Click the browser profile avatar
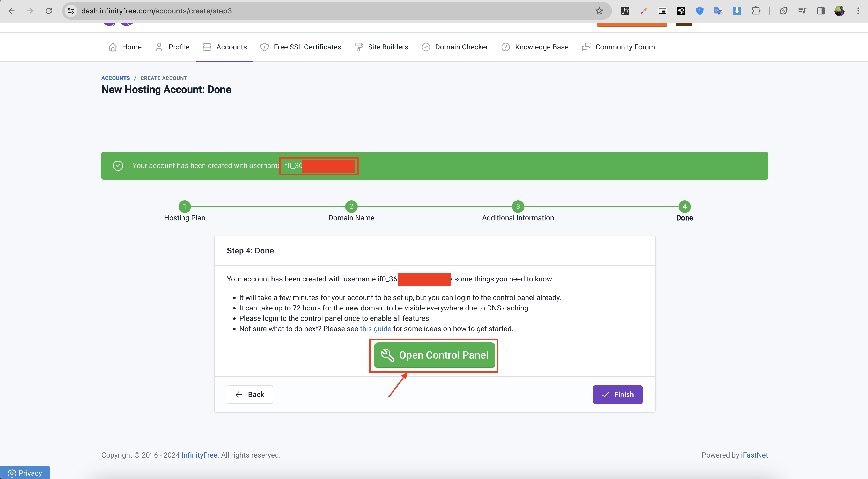The width and height of the screenshot is (868, 479). 839,11
